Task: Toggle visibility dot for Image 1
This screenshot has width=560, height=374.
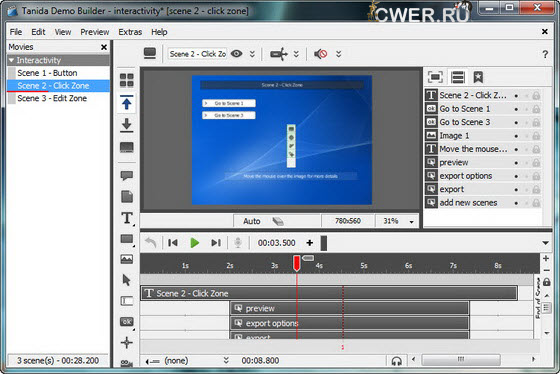Action: (516, 136)
